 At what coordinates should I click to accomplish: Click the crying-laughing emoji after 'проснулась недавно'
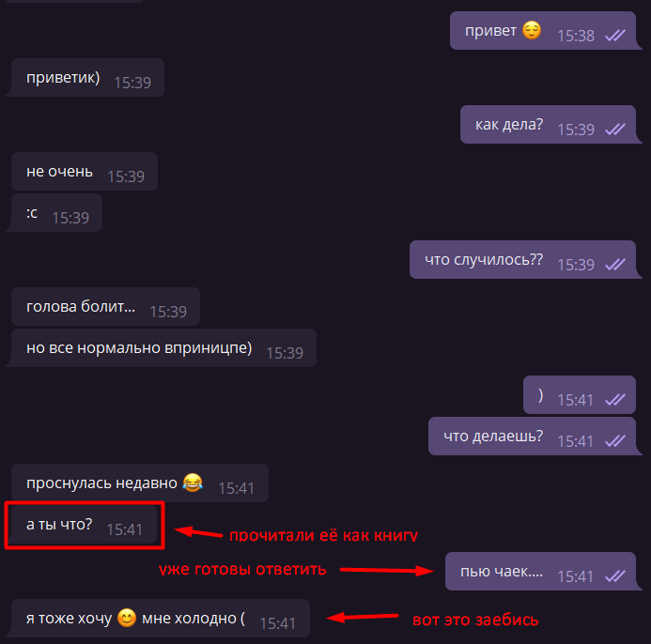[193, 483]
